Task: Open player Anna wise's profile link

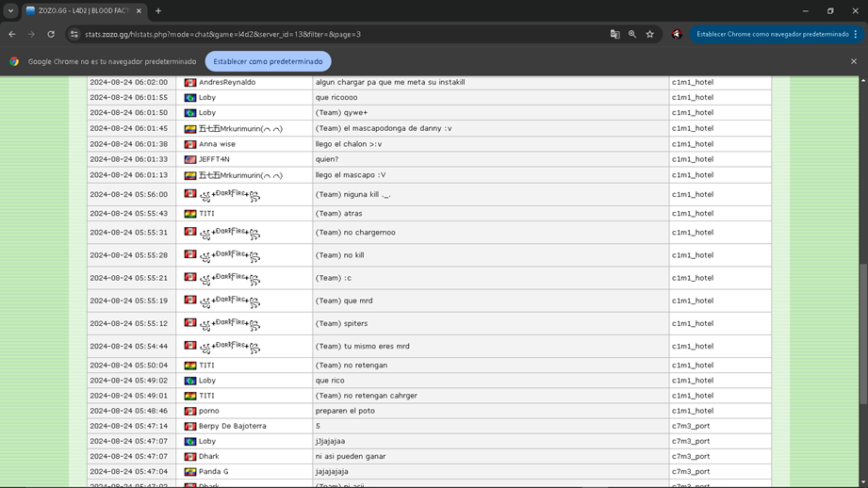Action: pos(217,144)
